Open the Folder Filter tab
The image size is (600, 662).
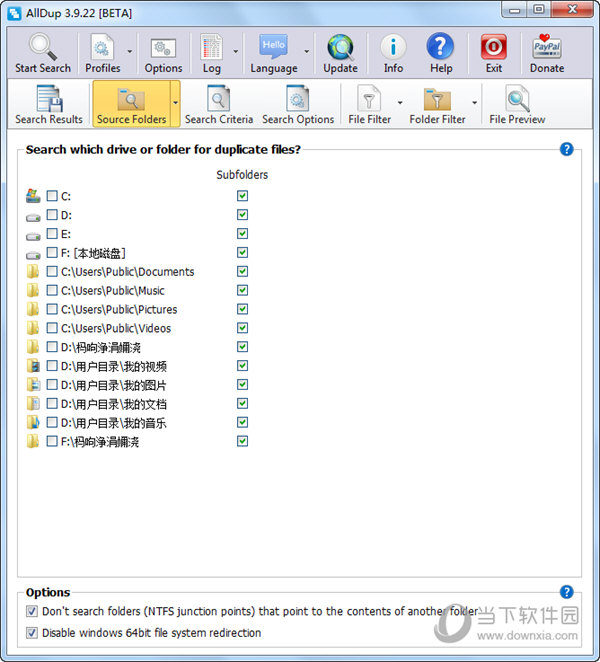click(x=437, y=104)
